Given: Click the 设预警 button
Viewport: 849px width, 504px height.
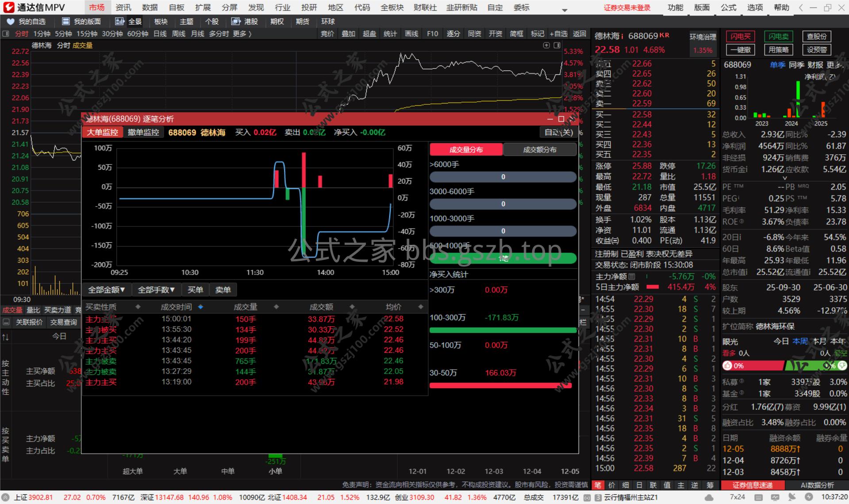Looking at the screenshot, I should (x=817, y=50).
